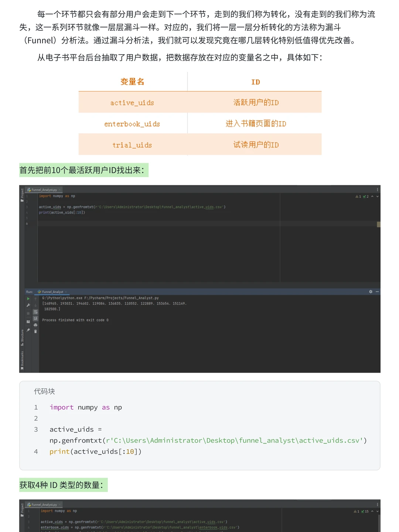
Task: Click the Down stack trace arrow
Action: [35, 305]
